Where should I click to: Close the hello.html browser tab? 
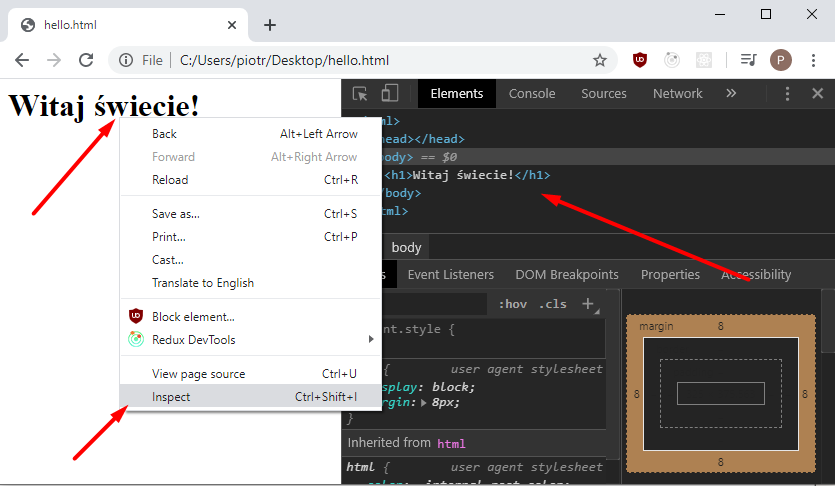(232, 25)
